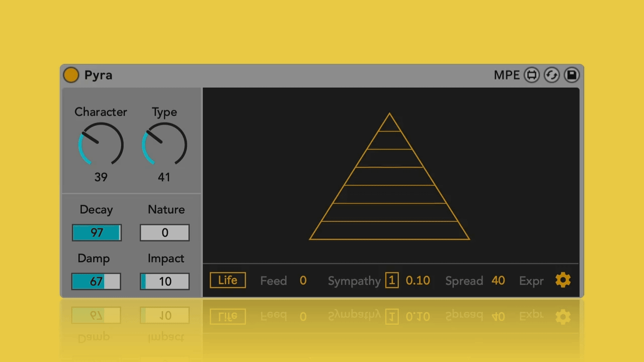Open the preset compare icon
This screenshot has width=644, height=362.
[x=531, y=75]
